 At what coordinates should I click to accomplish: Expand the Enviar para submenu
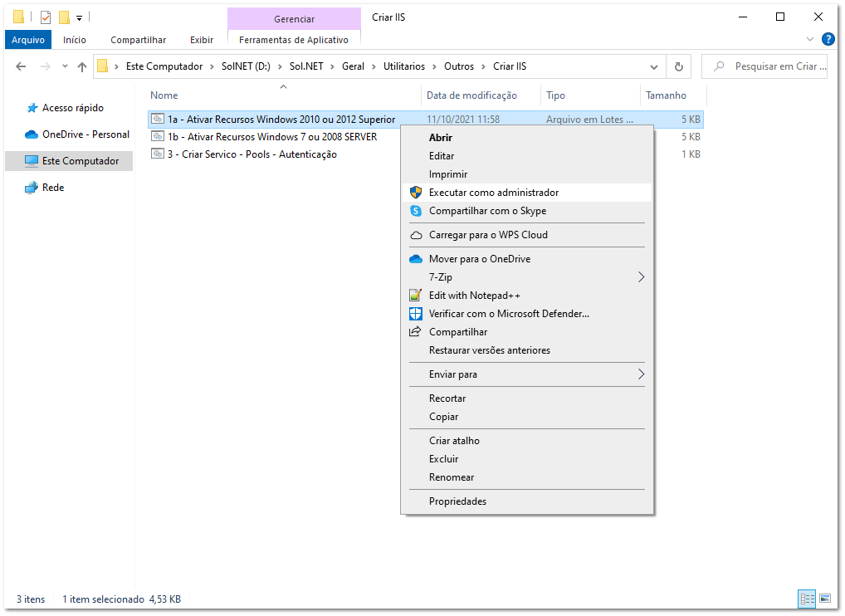point(640,374)
